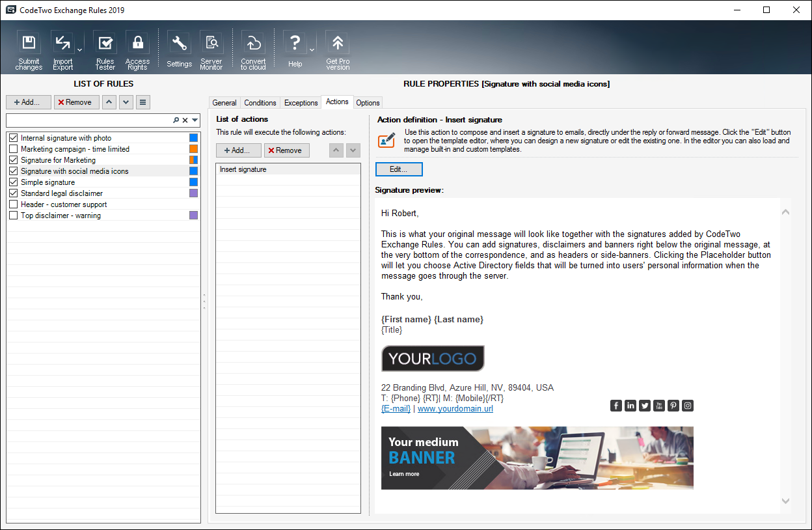Select the 'Top disclaimer - warning' rule name

click(61, 216)
